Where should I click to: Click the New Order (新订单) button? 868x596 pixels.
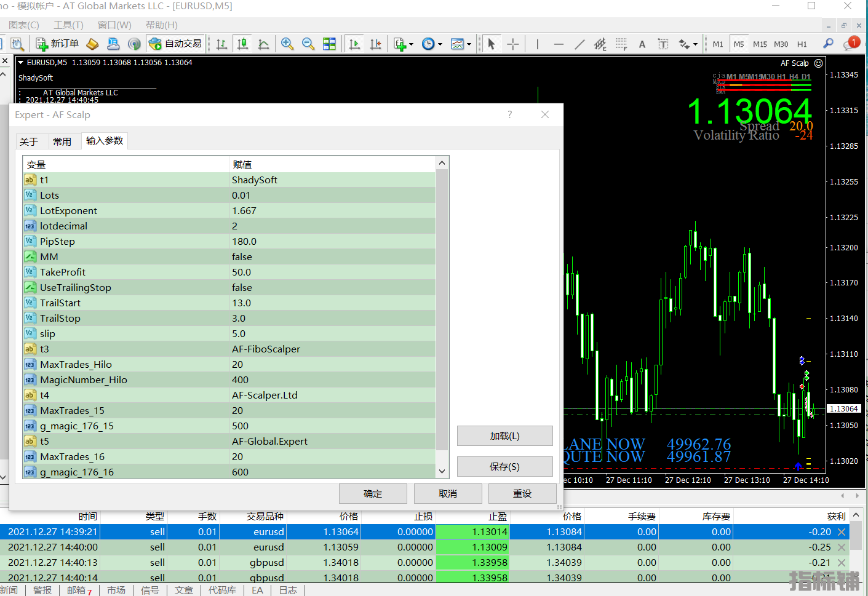click(x=57, y=44)
